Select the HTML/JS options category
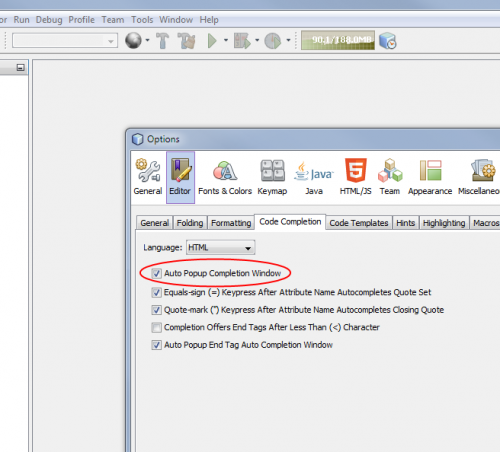 (355, 177)
